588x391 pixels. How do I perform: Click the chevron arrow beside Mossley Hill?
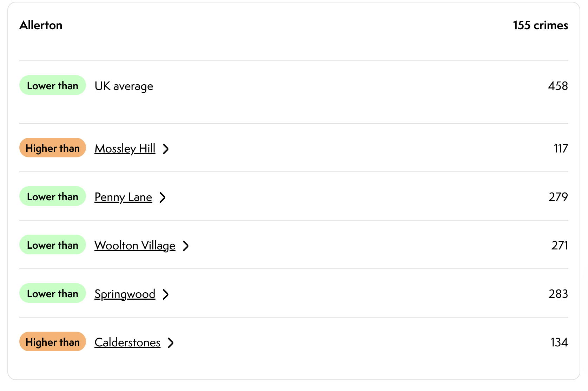(x=166, y=149)
